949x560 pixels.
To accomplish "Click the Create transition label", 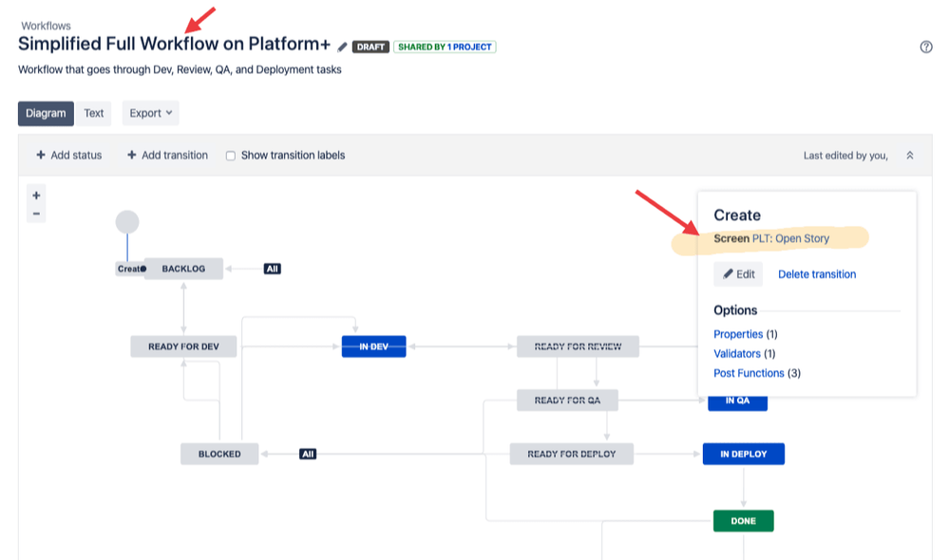I will coord(131,269).
